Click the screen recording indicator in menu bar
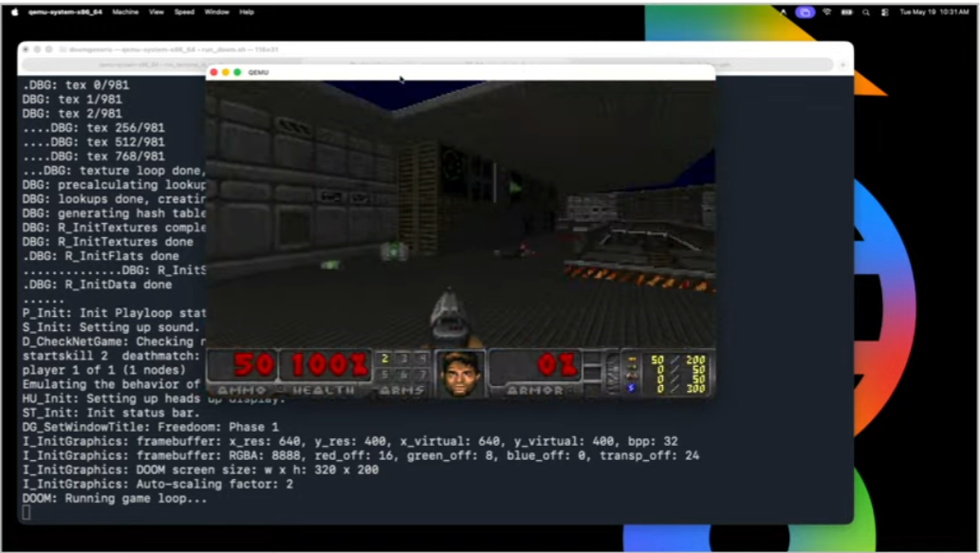 (805, 12)
